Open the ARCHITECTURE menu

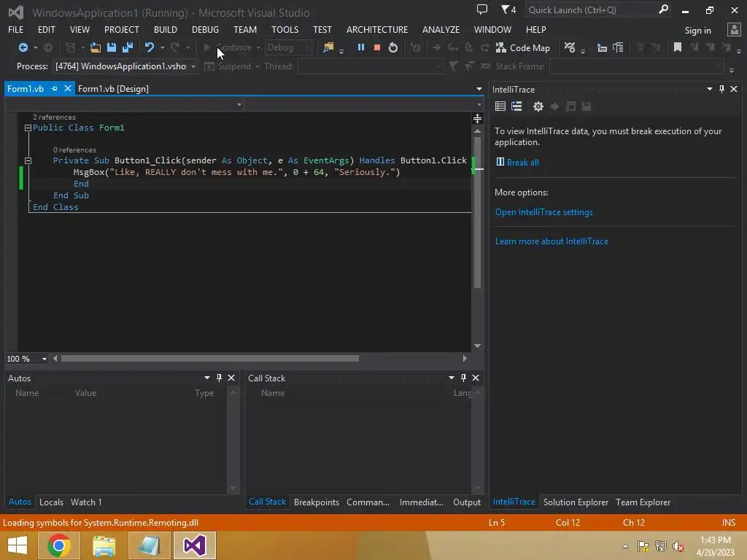377,29
